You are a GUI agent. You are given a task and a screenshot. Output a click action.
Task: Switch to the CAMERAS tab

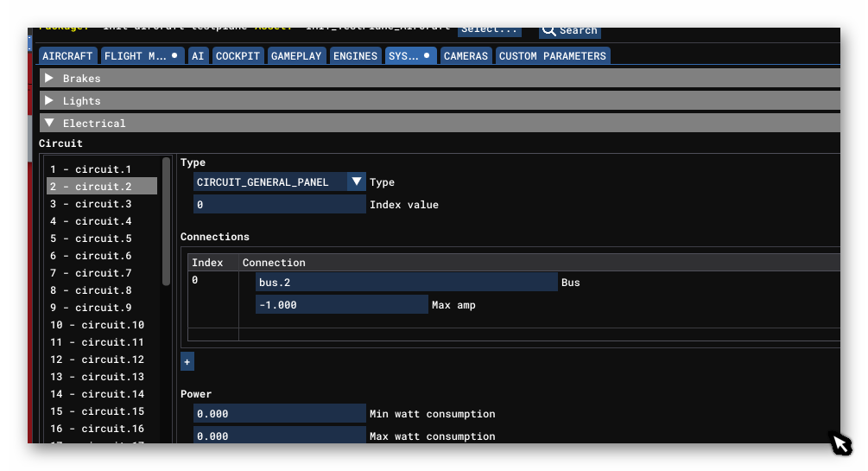click(466, 56)
